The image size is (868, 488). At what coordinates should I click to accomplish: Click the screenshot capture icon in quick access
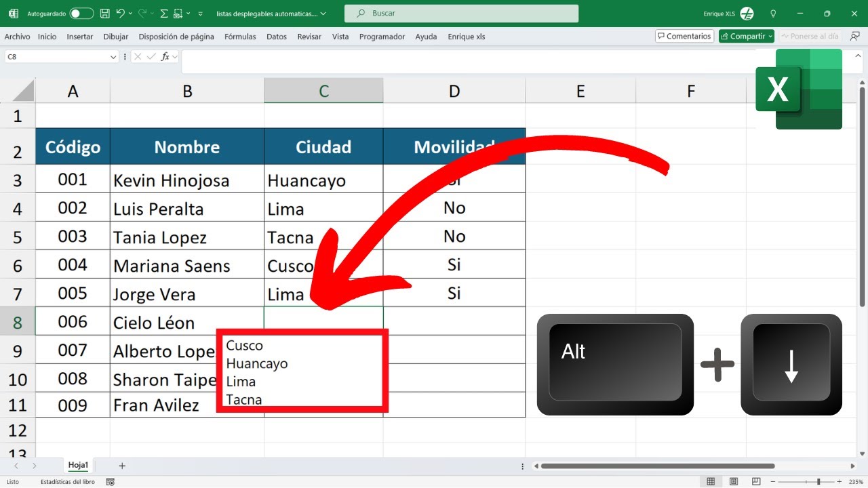click(178, 14)
